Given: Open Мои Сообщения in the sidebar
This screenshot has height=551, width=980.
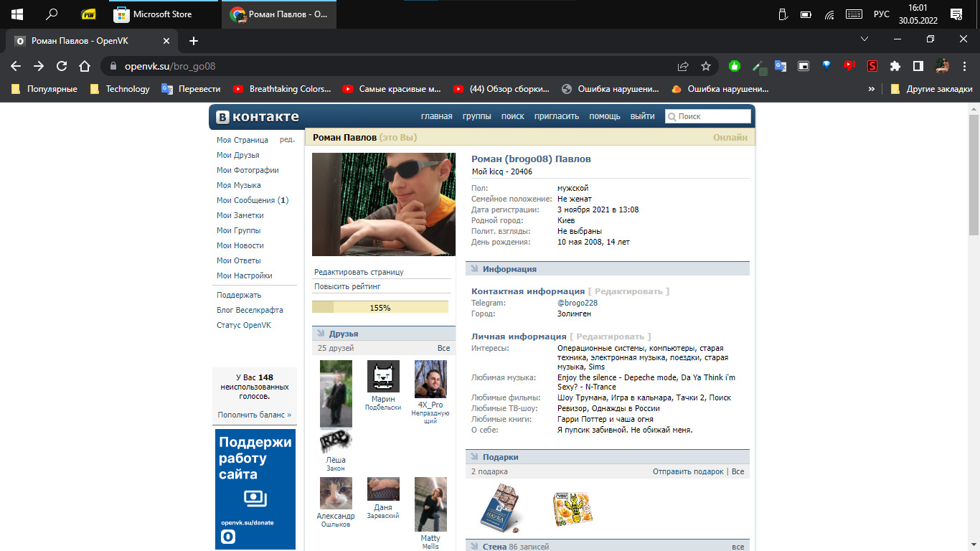Looking at the screenshot, I should 253,200.
